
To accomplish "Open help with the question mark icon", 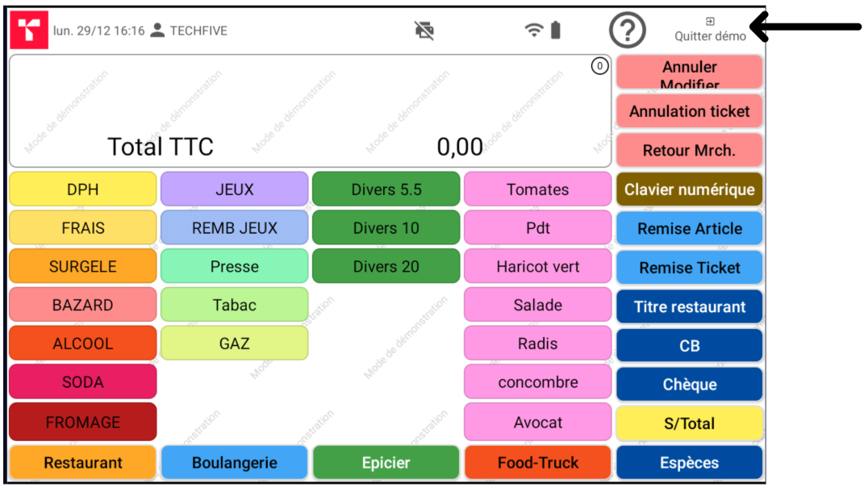I will 628,31.
